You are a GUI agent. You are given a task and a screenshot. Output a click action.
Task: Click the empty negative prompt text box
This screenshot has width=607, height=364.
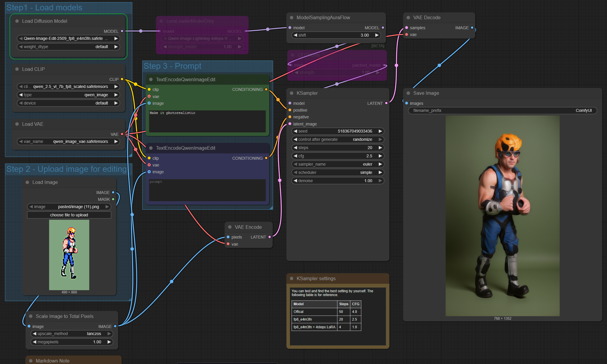pyautogui.click(x=207, y=190)
